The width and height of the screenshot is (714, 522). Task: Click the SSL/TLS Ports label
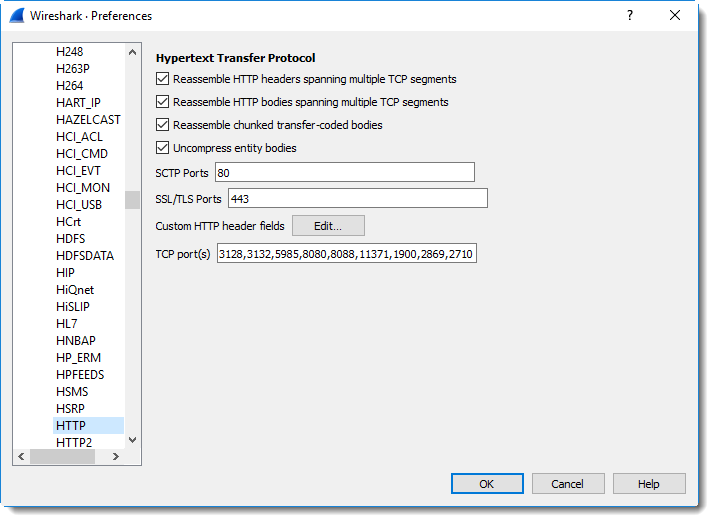[x=188, y=199]
